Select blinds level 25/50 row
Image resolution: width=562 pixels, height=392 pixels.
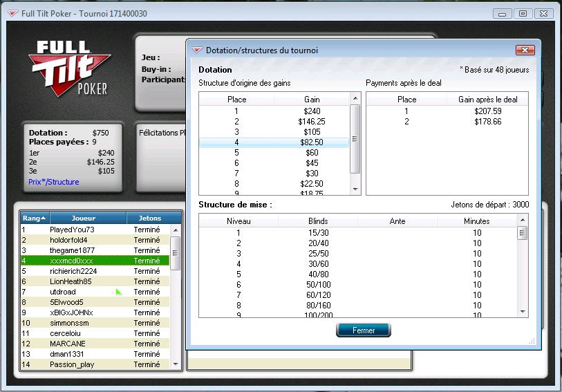(x=358, y=254)
